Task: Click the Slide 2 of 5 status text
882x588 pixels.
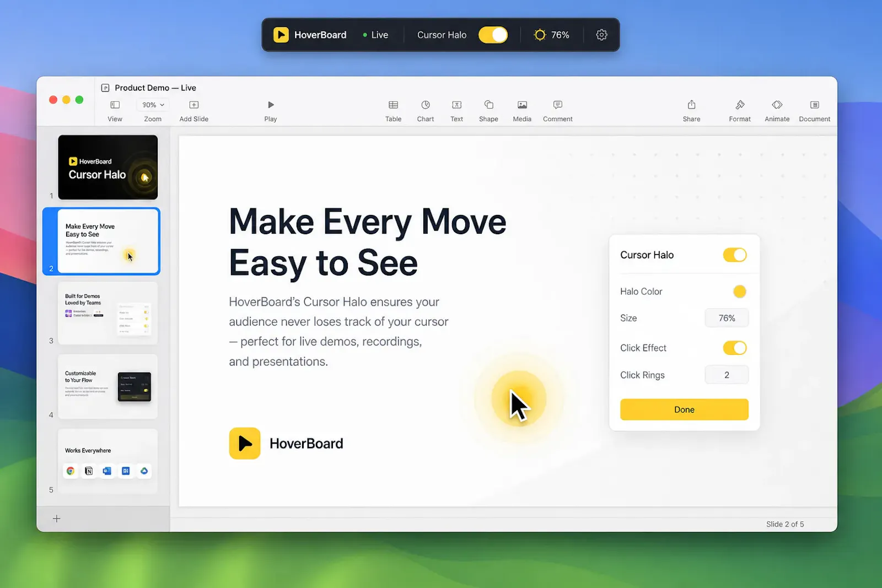Action: pos(785,524)
